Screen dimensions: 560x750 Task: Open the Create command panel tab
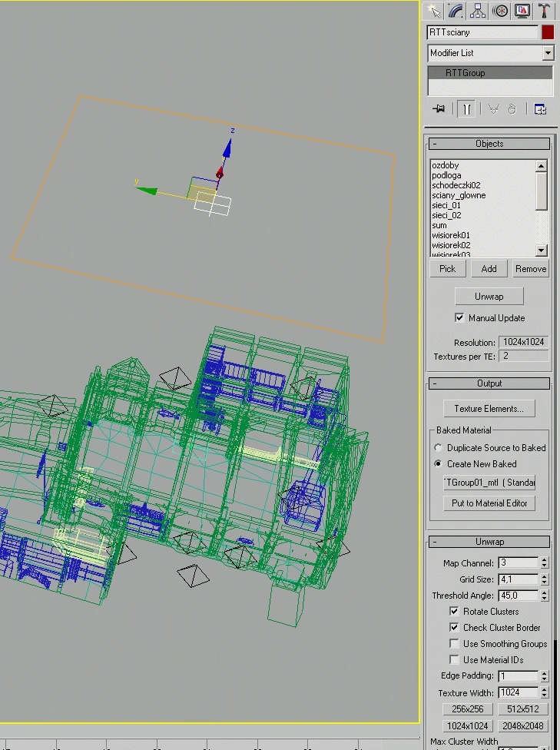(x=434, y=11)
